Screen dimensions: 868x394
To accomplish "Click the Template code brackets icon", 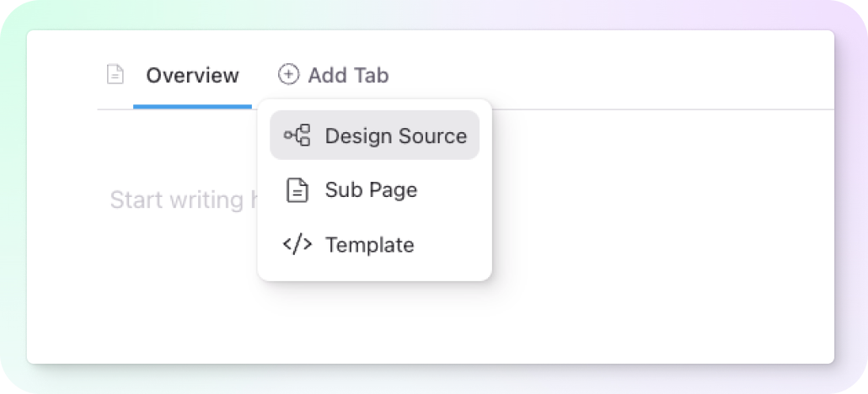I will (297, 244).
